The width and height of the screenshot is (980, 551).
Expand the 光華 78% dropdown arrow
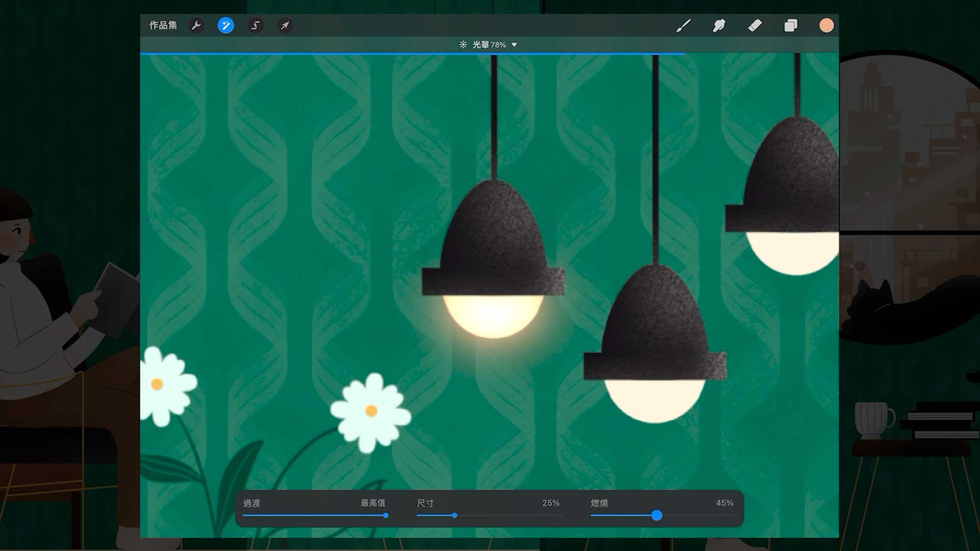(x=514, y=45)
